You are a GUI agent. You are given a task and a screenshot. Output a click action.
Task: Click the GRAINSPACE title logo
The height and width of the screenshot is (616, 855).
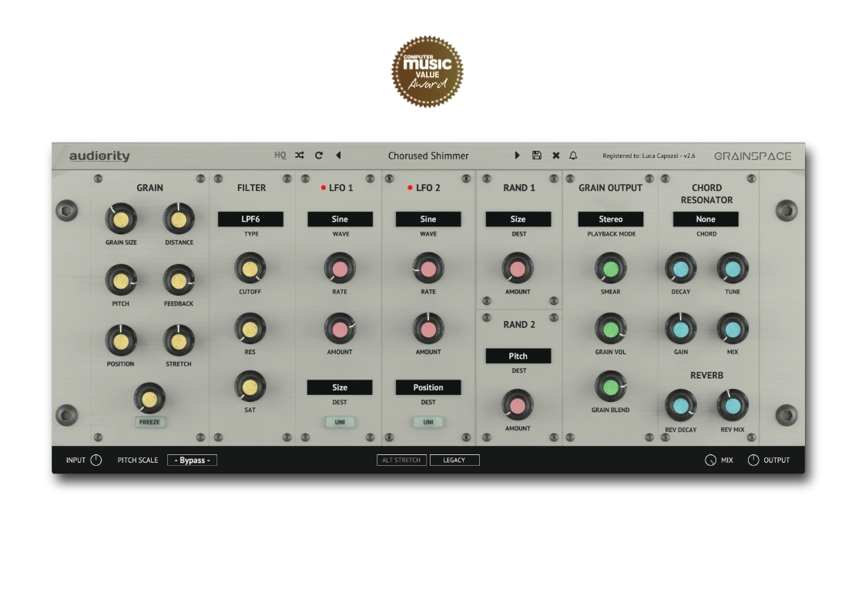[x=753, y=156]
